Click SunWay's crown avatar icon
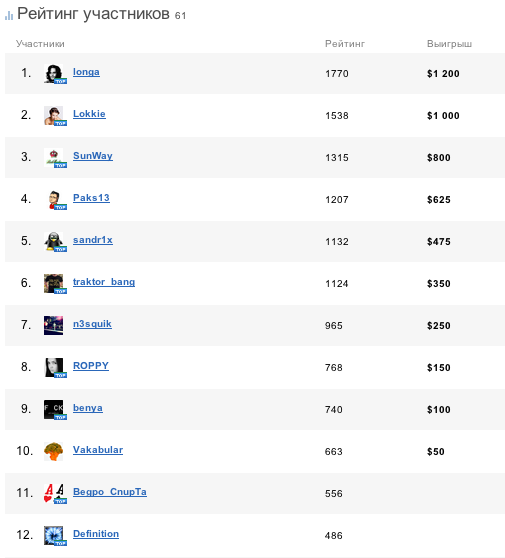 point(54,158)
